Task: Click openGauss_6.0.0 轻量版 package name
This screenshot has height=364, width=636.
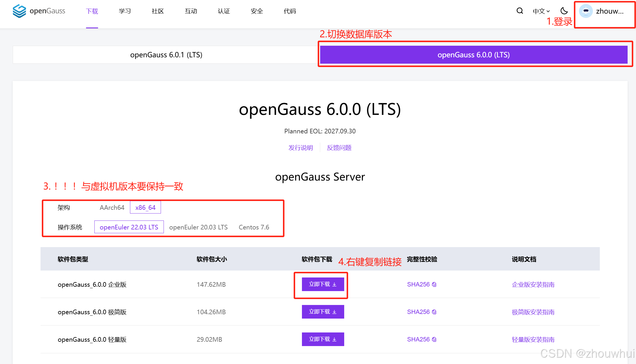Action: point(92,339)
